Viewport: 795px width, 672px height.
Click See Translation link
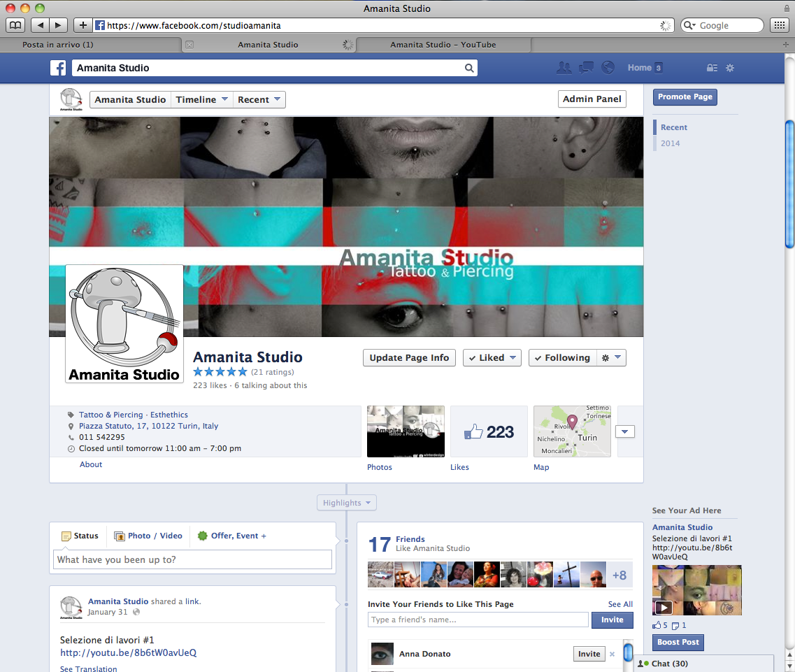coord(88,669)
